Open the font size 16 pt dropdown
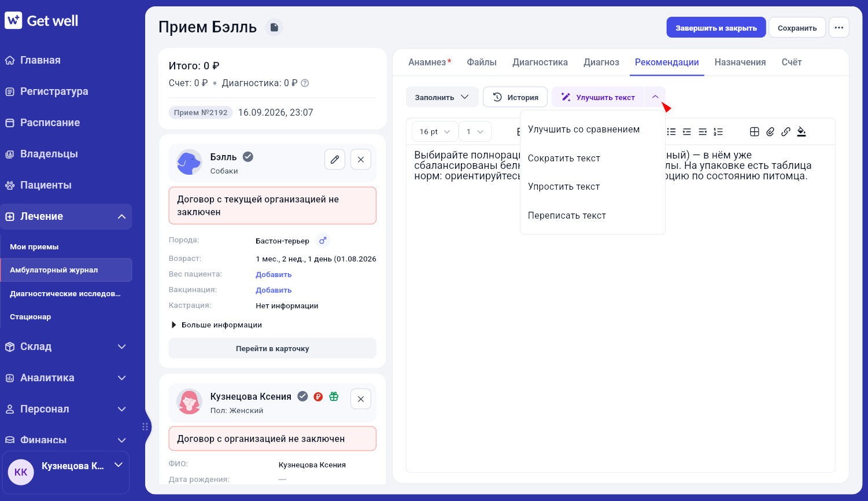Viewport: 868px width, 501px height. (x=435, y=131)
